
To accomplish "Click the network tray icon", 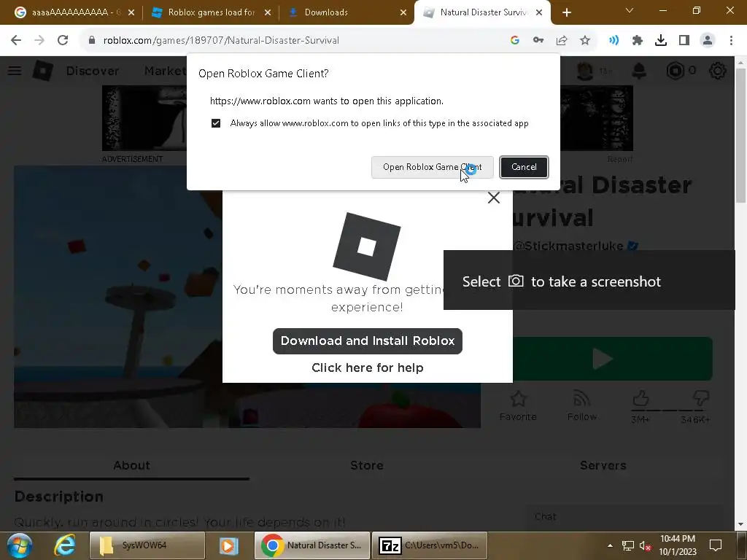I will (628, 545).
